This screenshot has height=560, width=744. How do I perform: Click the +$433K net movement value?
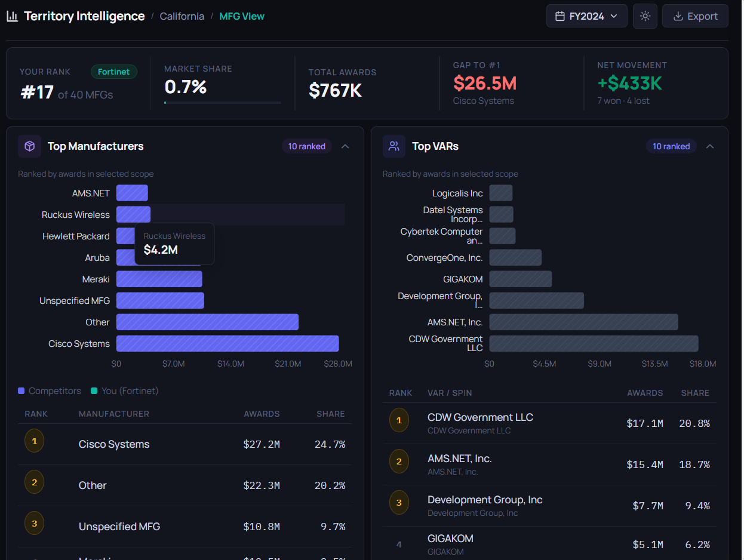click(x=629, y=83)
